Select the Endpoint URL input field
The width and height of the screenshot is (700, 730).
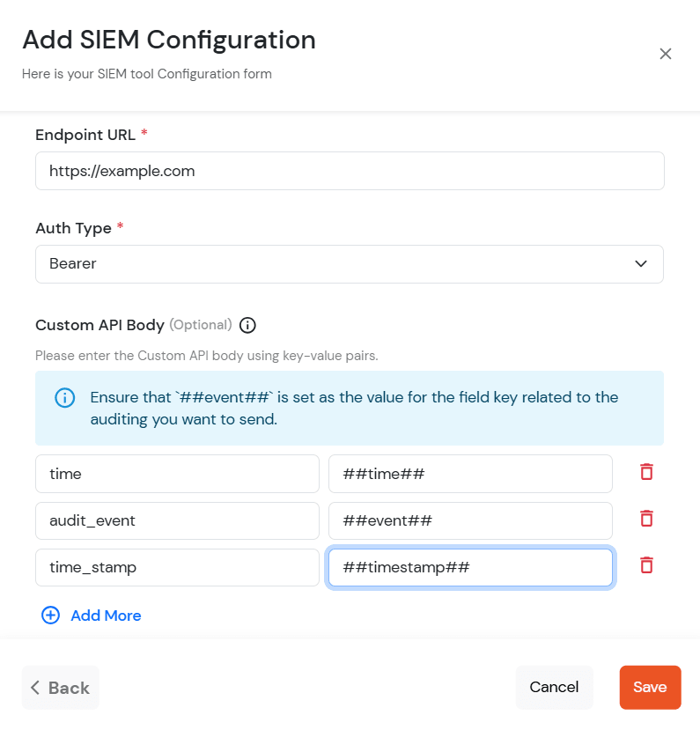click(x=350, y=170)
